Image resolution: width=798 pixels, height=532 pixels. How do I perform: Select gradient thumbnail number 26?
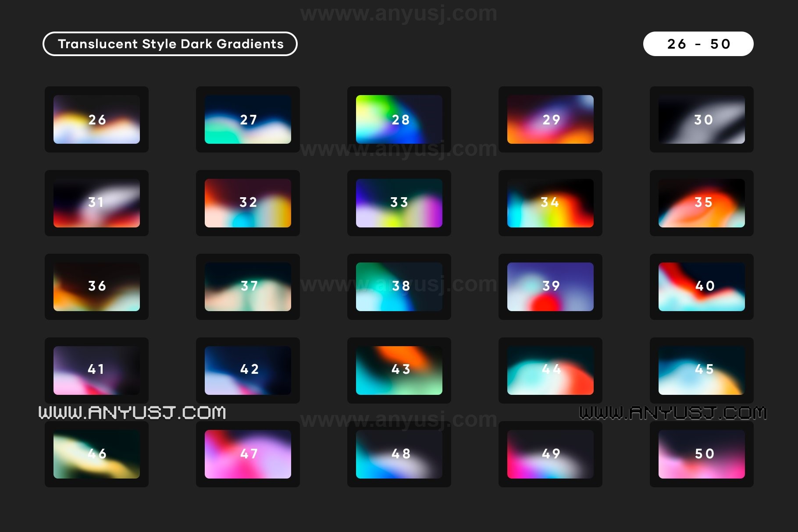[x=96, y=119]
